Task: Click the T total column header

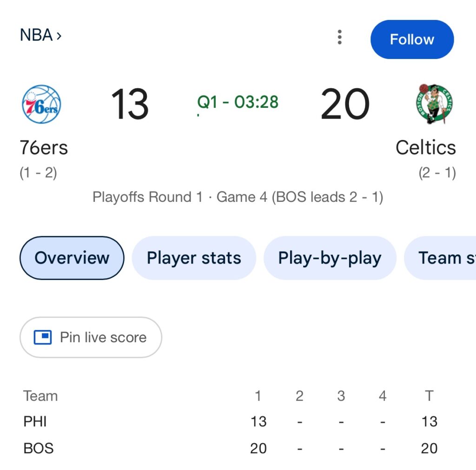Action: tap(429, 396)
